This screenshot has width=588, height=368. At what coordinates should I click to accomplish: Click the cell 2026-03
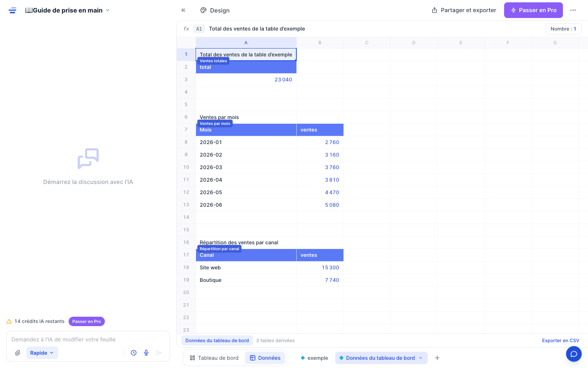click(246, 167)
